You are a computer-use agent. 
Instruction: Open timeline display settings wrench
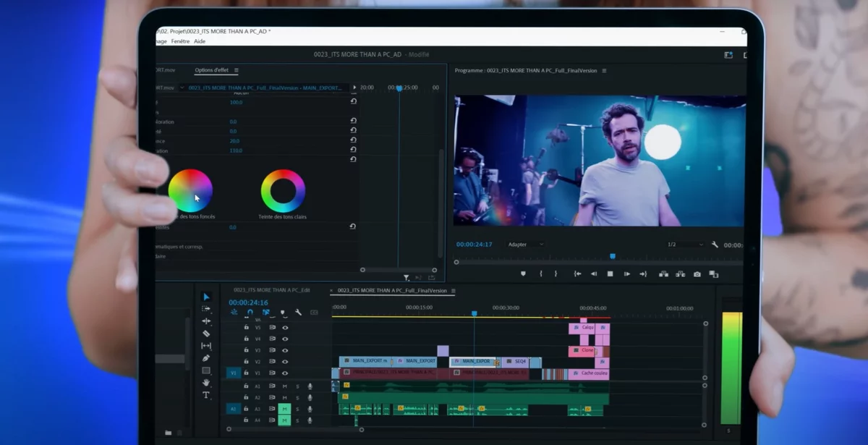[x=298, y=313]
